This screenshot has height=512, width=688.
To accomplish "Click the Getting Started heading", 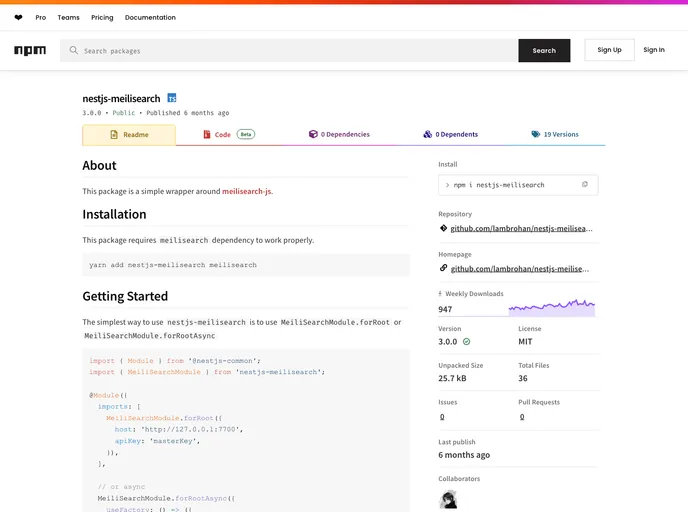I will coord(125,297).
